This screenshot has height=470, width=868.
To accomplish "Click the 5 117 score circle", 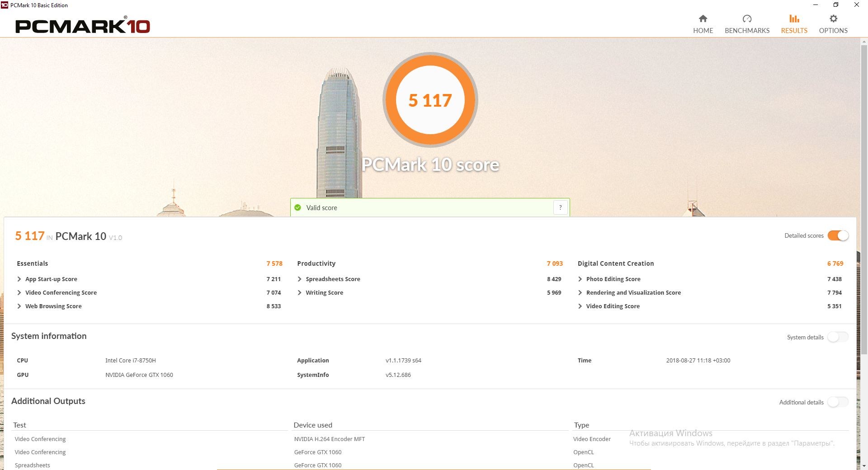I will point(430,100).
